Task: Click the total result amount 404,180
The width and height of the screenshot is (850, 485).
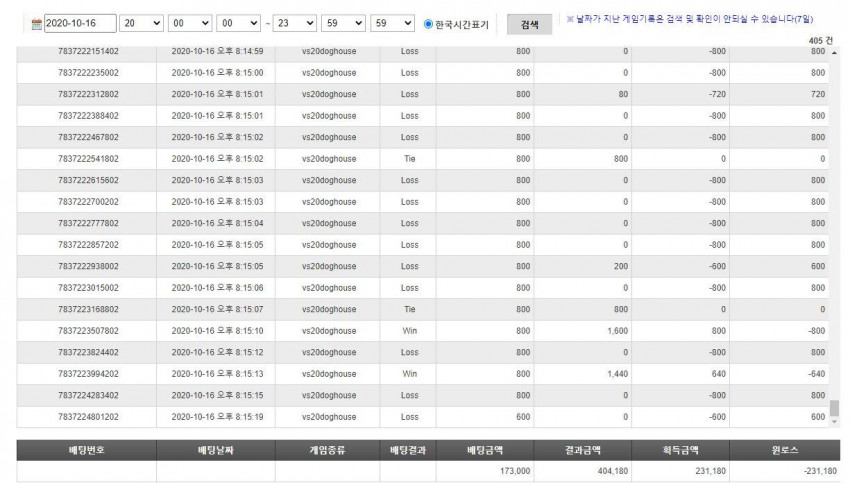Action: coord(613,471)
